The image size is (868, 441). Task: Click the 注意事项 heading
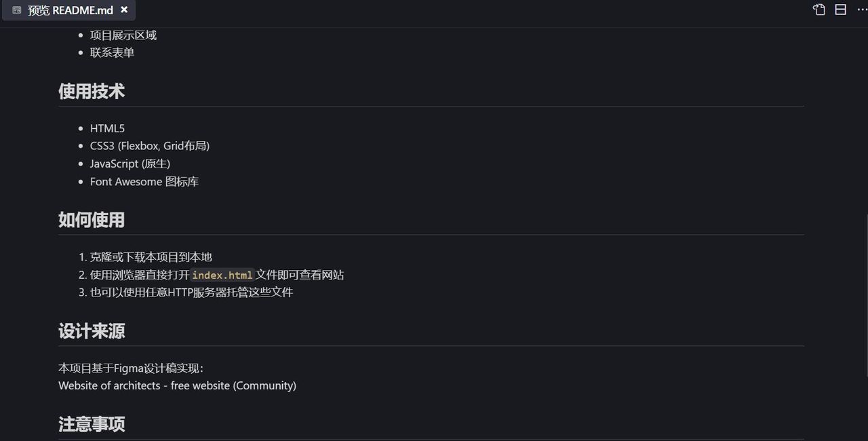(x=92, y=425)
